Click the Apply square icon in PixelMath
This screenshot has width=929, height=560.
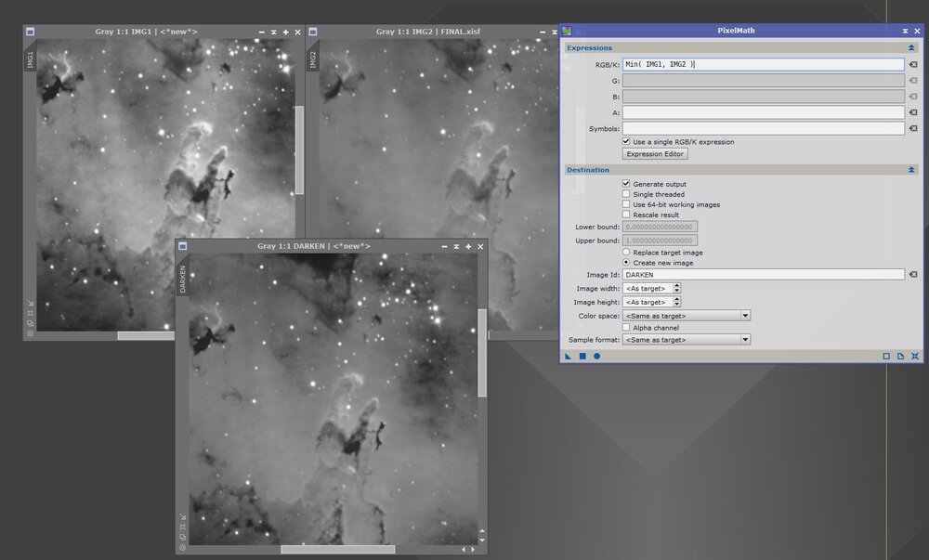[x=582, y=356]
